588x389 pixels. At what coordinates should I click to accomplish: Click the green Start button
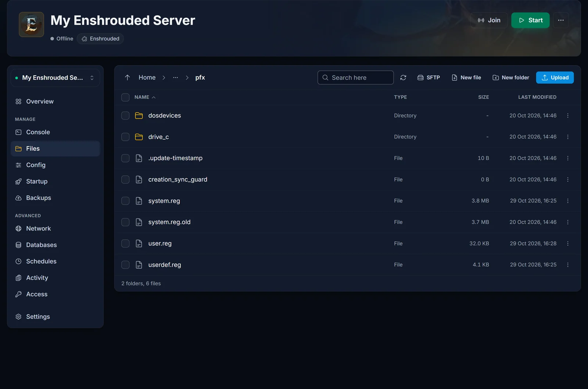pyautogui.click(x=530, y=20)
